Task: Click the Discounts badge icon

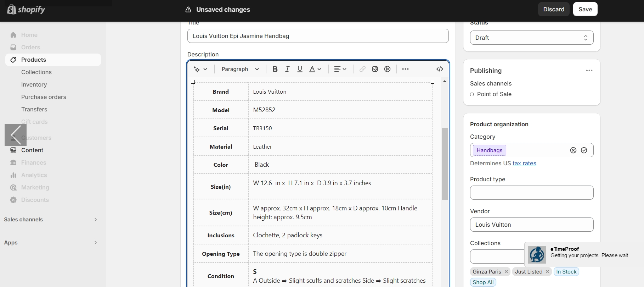Action: 13,200
